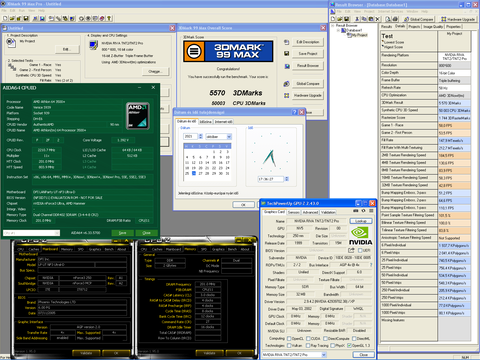The image size is (480, 360).
Task: Open the Image Quality tab in Result Browser
Action: click(433, 27)
